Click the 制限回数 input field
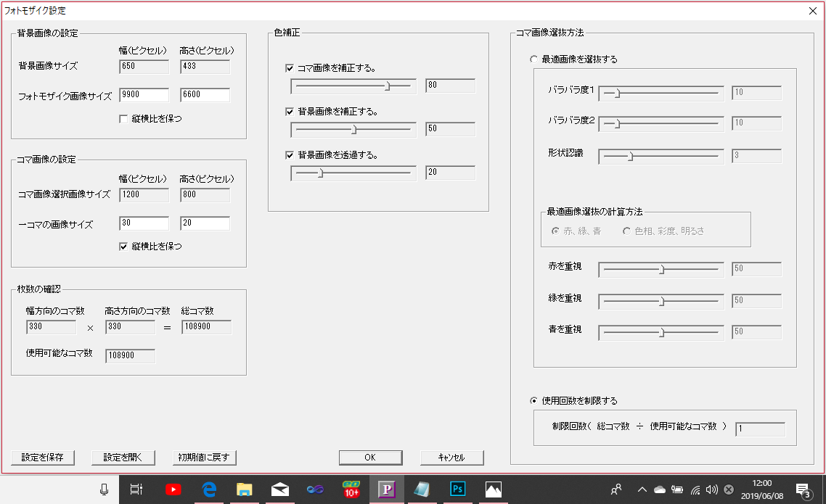This screenshot has height=504, width=826. coord(760,429)
